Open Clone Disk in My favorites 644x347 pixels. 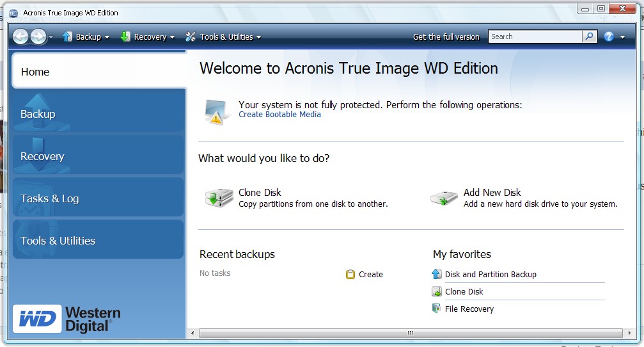point(464,291)
